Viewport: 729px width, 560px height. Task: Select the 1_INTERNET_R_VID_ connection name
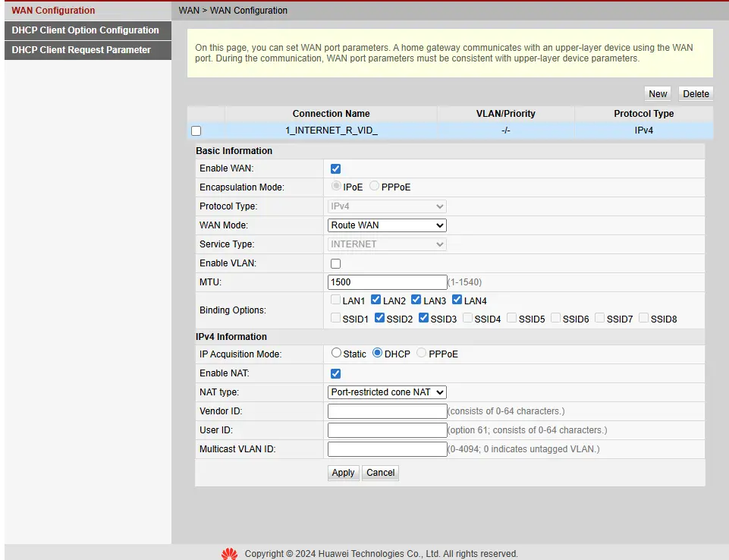click(x=331, y=131)
